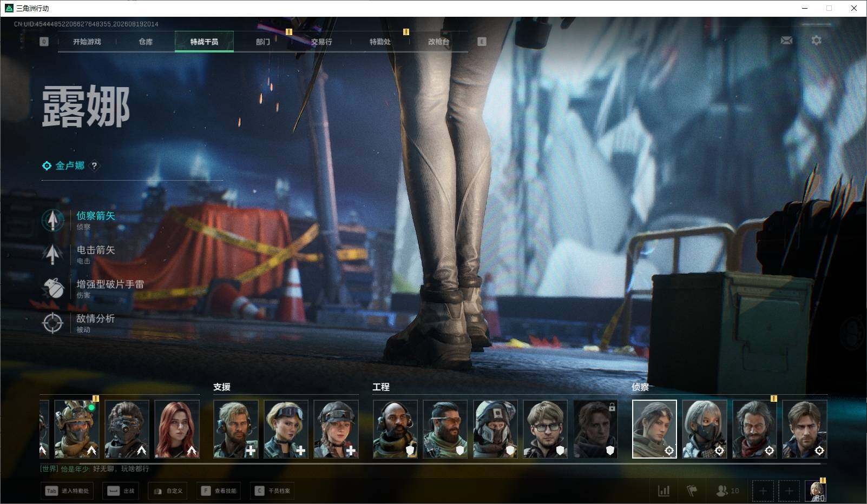Click the 出战 deploy button

point(121,491)
